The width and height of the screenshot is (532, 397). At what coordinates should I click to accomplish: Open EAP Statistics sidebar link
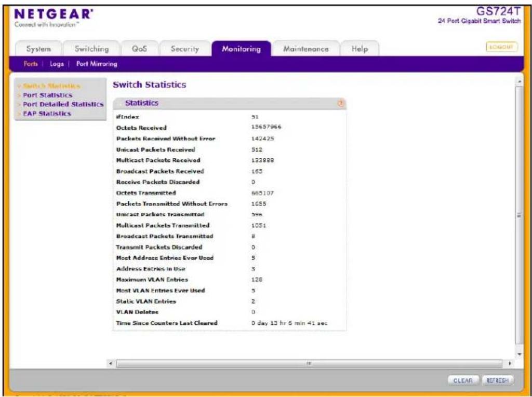(x=47, y=114)
